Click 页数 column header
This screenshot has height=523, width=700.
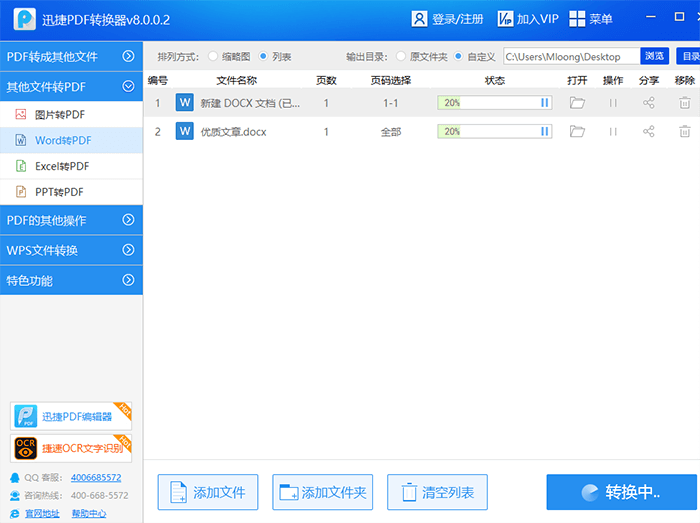[326, 80]
